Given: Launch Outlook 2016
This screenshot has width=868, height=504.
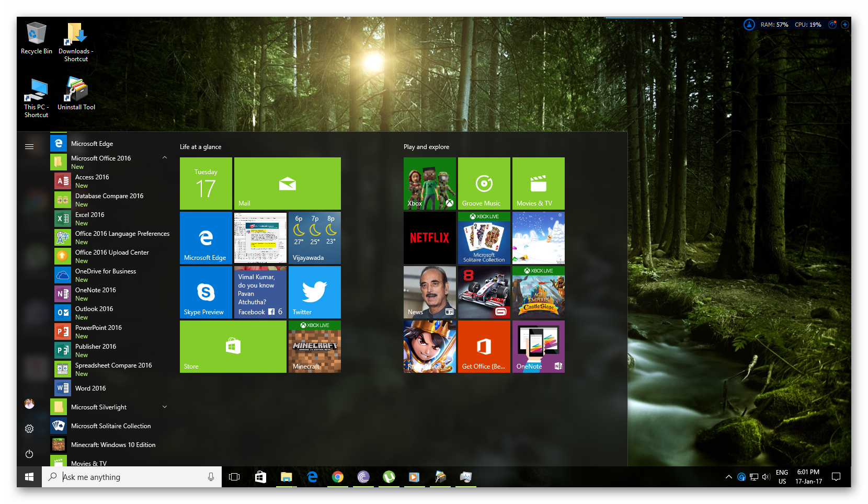Looking at the screenshot, I should [x=113, y=313].
